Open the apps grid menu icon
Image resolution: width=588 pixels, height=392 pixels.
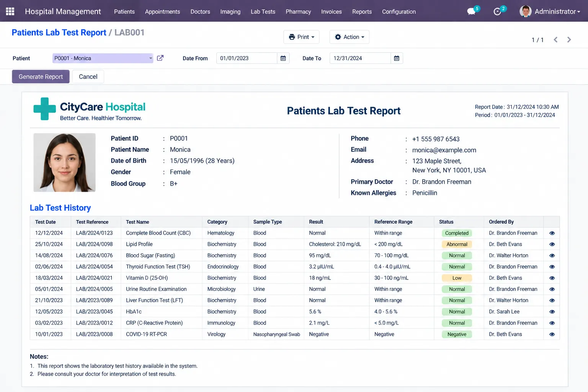(10, 11)
